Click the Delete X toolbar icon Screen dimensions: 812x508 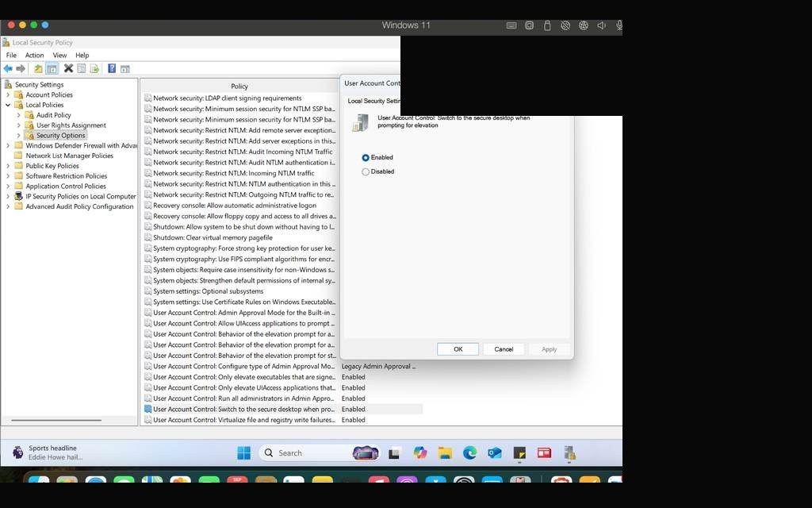click(x=68, y=68)
